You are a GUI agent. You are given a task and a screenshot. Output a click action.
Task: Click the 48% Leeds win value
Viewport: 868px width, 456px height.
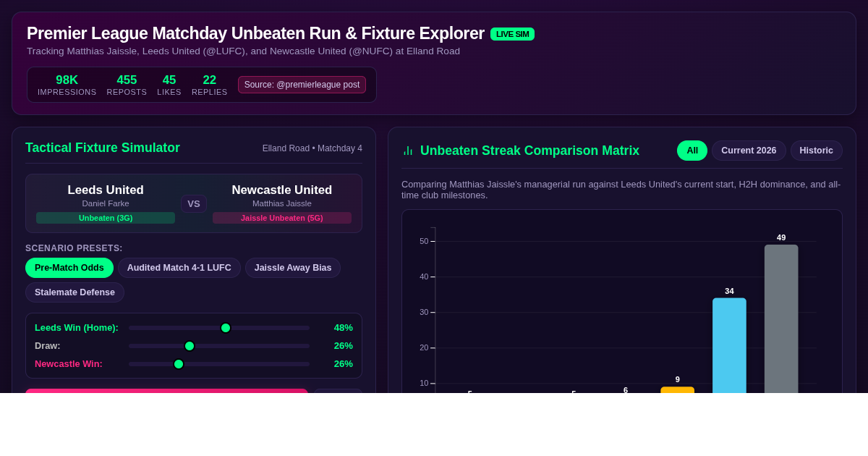344,328
